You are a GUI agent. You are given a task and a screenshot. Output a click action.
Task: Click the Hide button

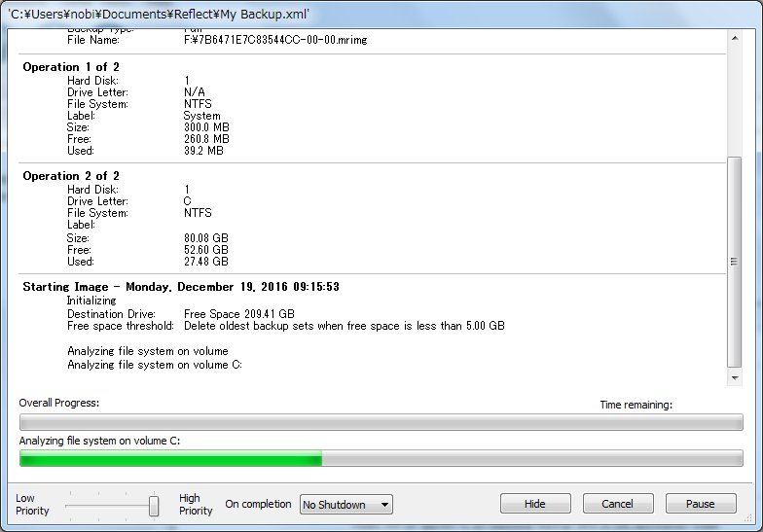pos(535,504)
